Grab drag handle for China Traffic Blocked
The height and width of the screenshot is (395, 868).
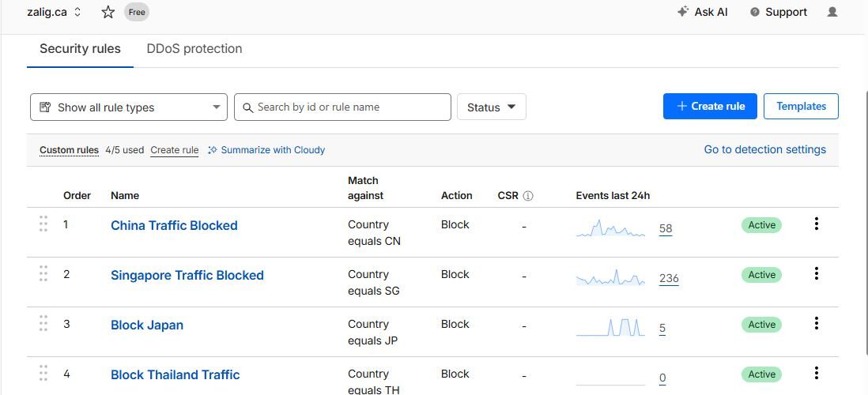click(43, 224)
